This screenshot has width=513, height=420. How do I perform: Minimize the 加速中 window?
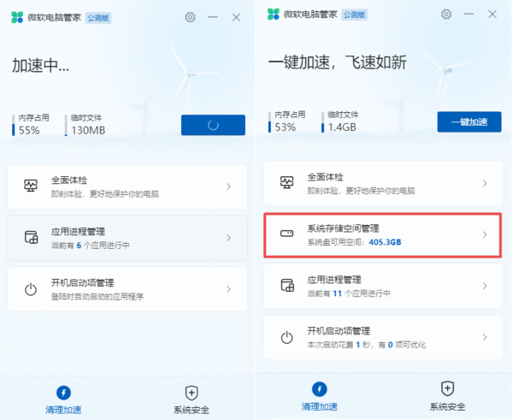[213, 17]
